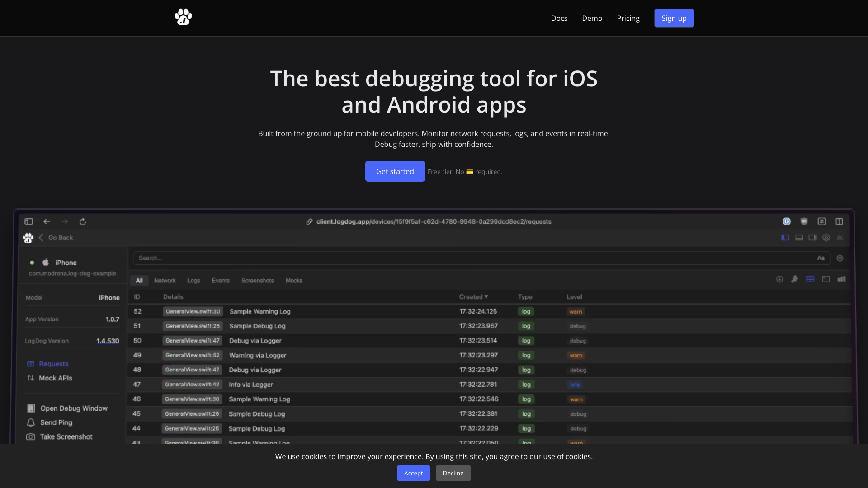
Task: Open the bar chart statistics view icon
Action: coord(841,279)
